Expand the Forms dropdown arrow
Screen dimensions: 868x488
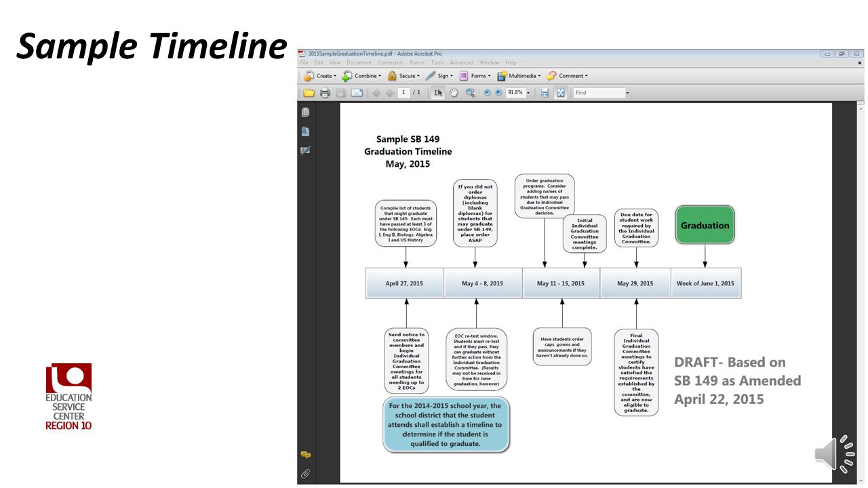coord(490,76)
